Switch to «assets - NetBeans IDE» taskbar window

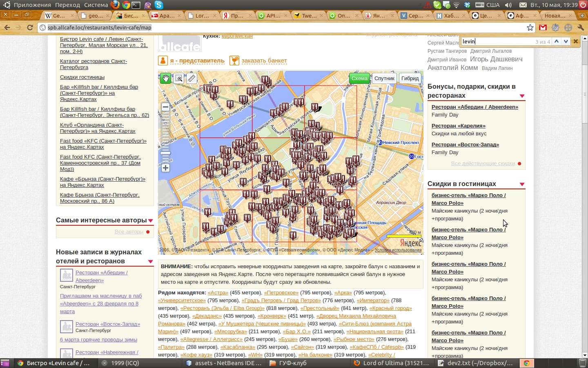click(223, 363)
